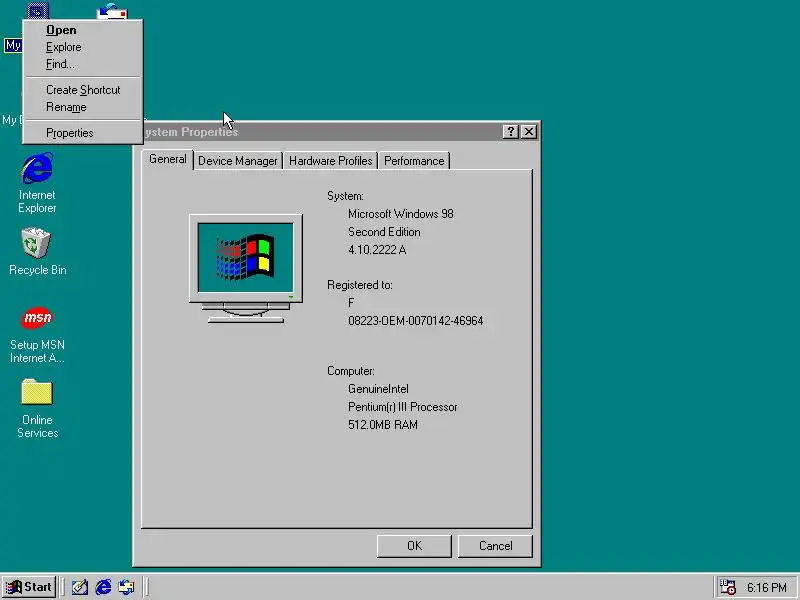
Task: Switch to the General tab
Action: [x=167, y=159]
